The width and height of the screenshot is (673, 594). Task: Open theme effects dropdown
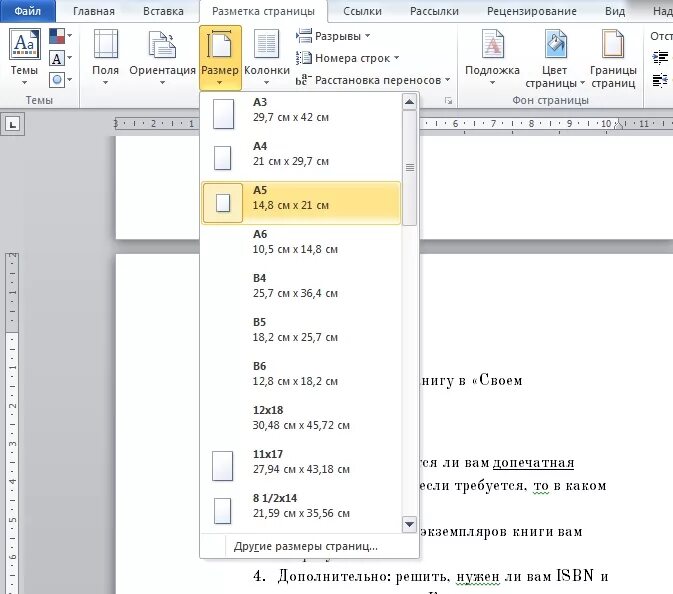[x=60, y=80]
